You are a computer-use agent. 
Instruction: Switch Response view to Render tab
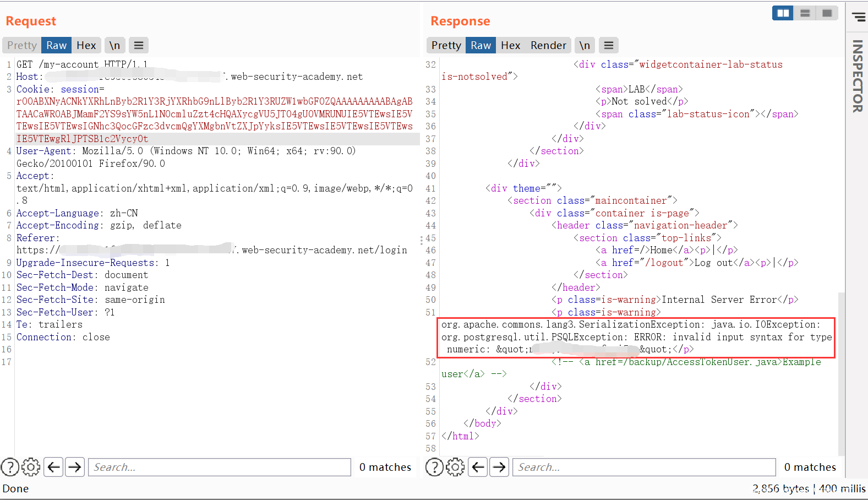[x=548, y=45]
